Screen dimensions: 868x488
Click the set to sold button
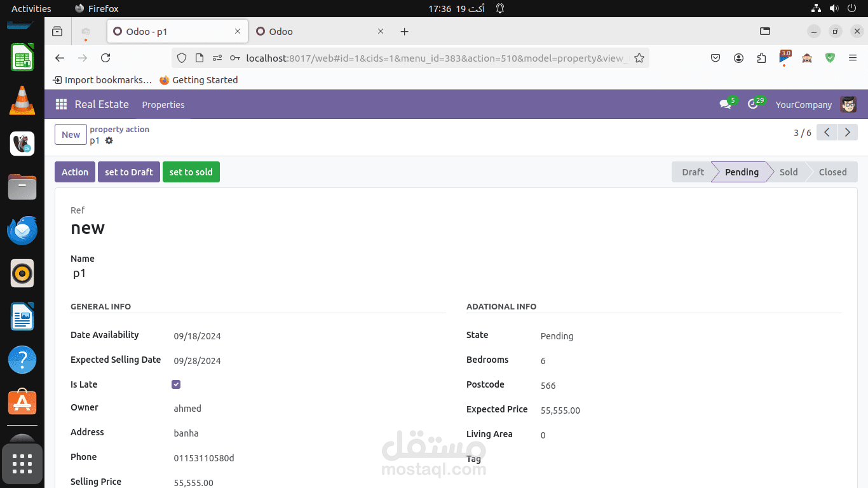191,172
